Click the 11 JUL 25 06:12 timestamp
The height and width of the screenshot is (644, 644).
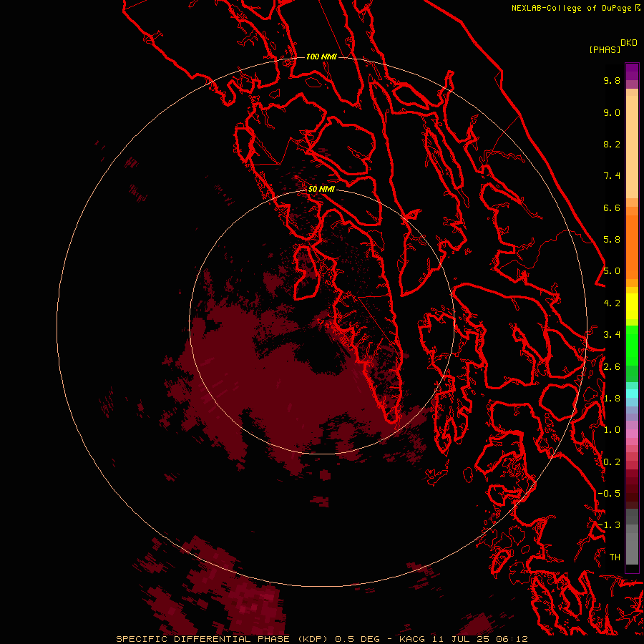[x=479, y=639]
